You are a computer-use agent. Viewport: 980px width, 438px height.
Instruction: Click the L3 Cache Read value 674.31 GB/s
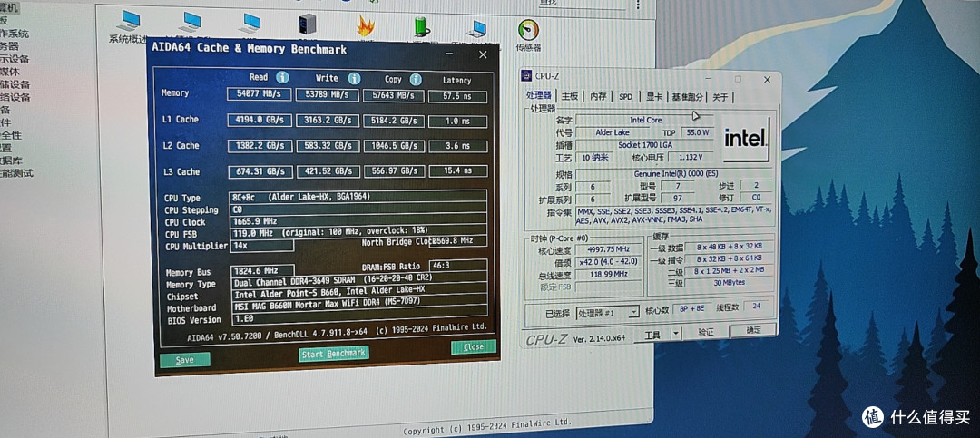coord(260,171)
